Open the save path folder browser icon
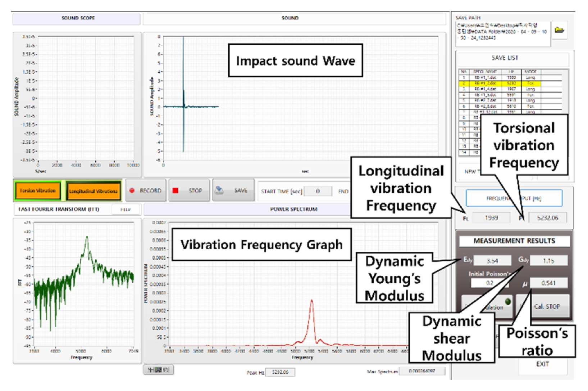Viewport: 588px width, 391px height. pos(559,30)
